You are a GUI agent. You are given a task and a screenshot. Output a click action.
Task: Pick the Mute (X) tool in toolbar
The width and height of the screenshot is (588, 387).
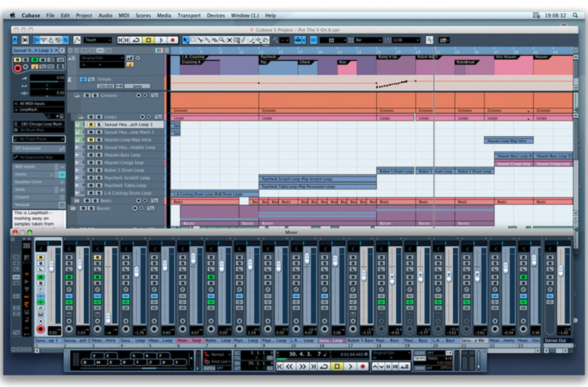click(229, 40)
